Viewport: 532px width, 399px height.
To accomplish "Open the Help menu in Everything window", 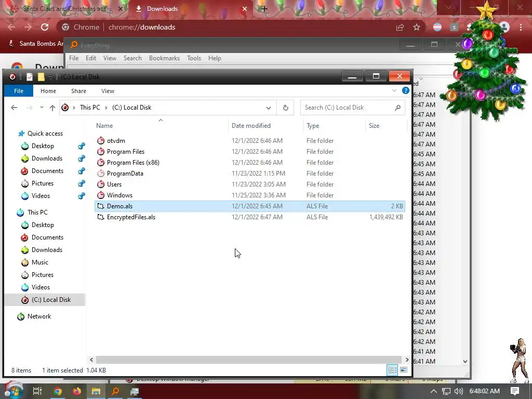I will (215, 58).
